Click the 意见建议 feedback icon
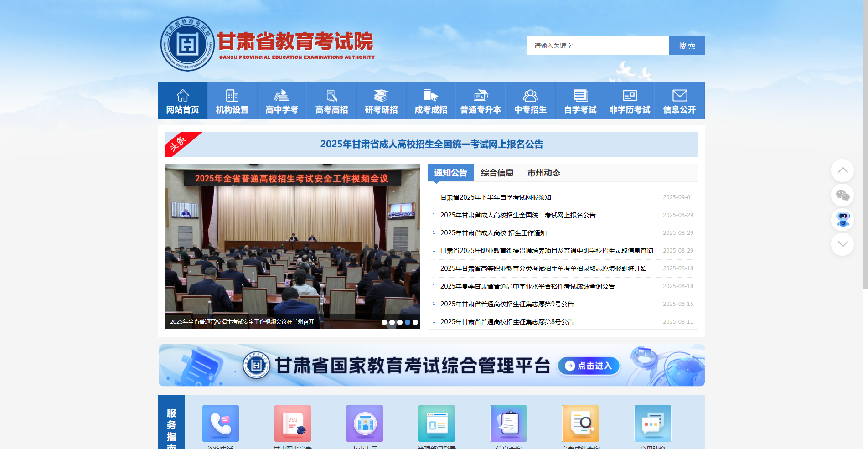This screenshot has height=449, width=868. (x=652, y=423)
